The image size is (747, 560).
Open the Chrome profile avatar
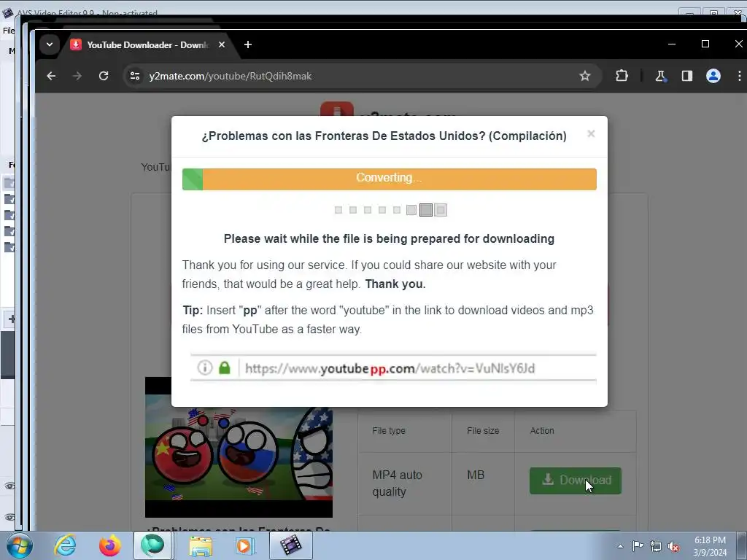tap(713, 76)
